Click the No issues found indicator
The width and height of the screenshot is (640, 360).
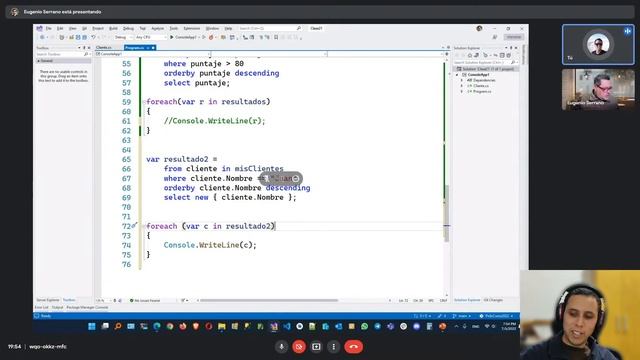click(x=145, y=300)
